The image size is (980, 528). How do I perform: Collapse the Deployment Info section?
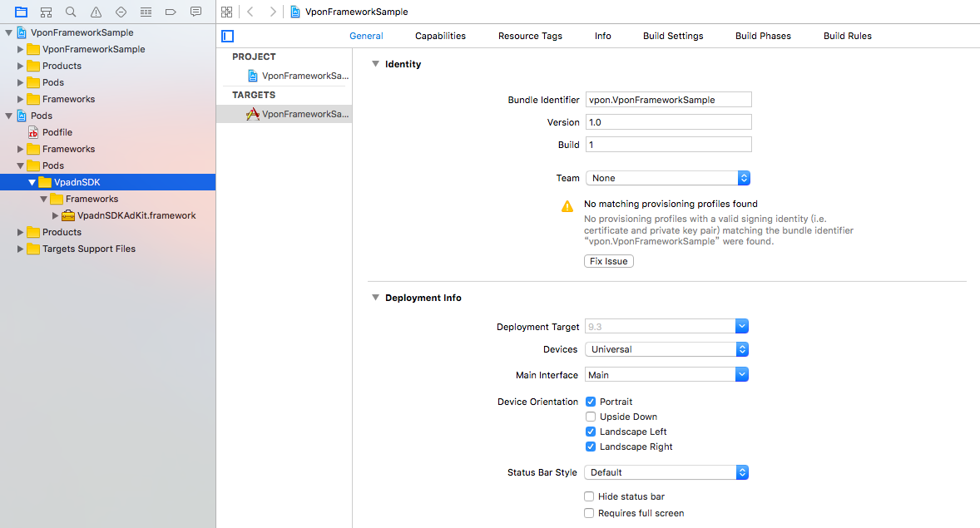point(376,298)
